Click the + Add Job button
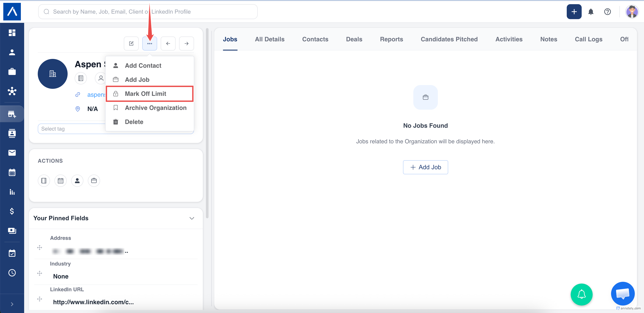This screenshot has height=313, width=644. [x=426, y=167]
